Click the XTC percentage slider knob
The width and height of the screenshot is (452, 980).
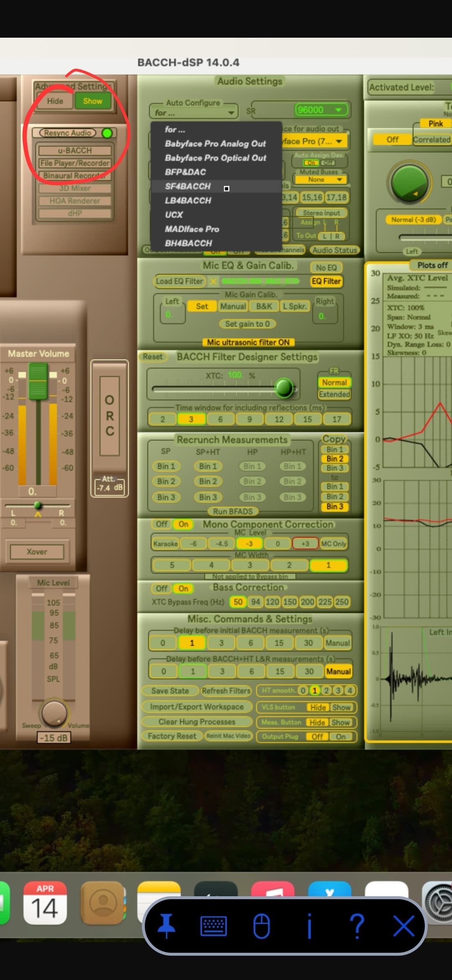pos(284,387)
